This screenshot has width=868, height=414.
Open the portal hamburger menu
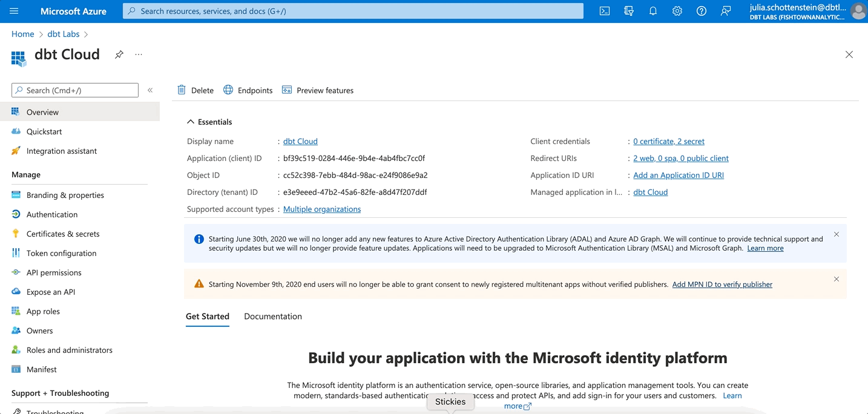(x=14, y=10)
